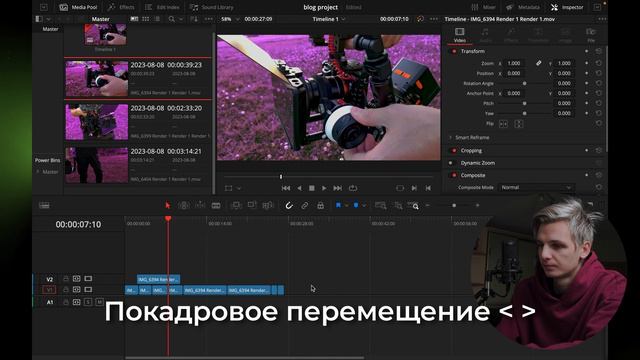Add a blue marker on timeline
The height and width of the screenshot is (360, 640).
click(356, 205)
